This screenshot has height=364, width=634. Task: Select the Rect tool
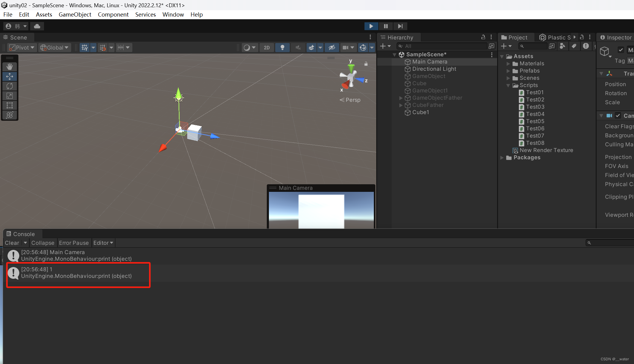click(x=10, y=105)
